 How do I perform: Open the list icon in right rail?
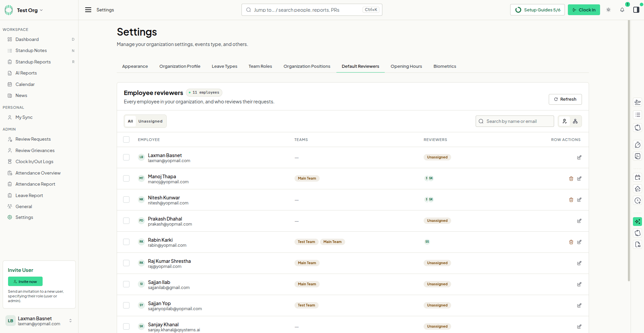[638, 115]
